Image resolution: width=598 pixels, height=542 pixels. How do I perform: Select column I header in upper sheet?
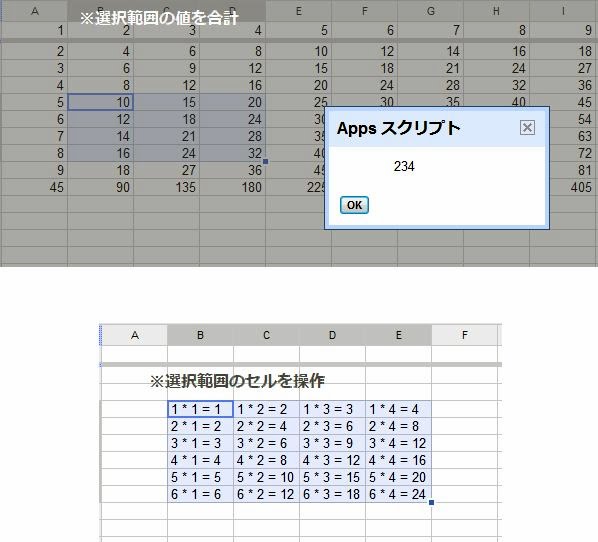click(x=564, y=11)
